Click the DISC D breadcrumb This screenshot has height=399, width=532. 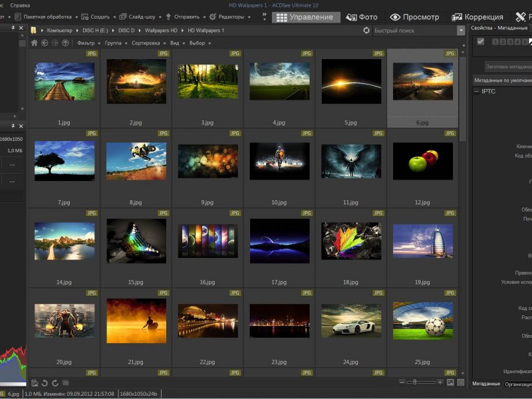tap(126, 31)
